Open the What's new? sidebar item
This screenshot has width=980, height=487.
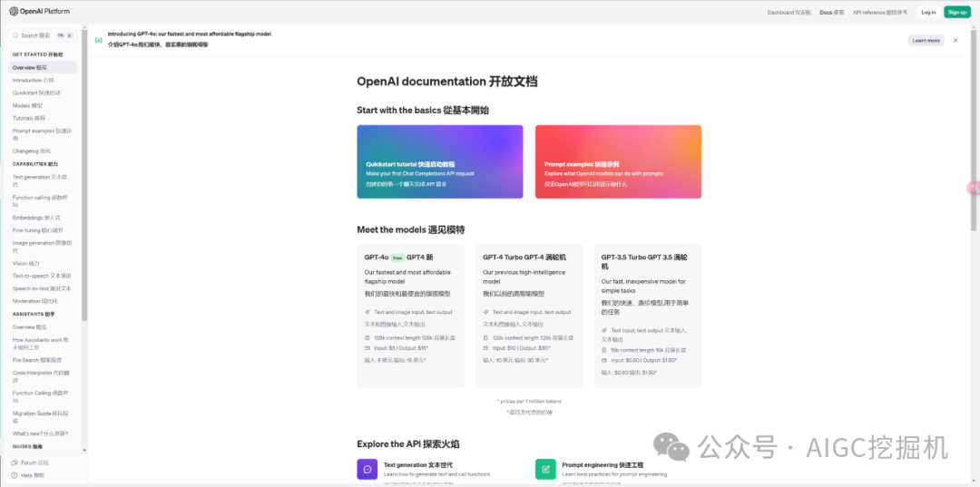pyautogui.click(x=40, y=433)
